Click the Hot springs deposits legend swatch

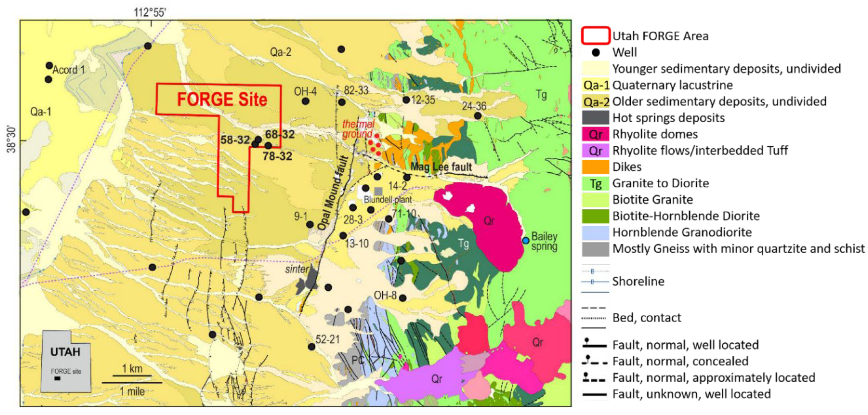coord(595,118)
